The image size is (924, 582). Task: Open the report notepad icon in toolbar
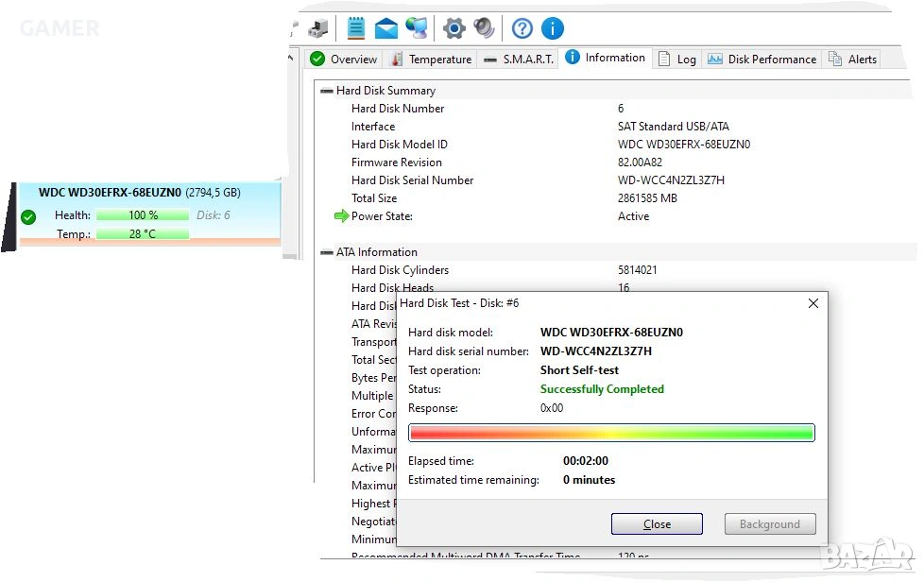pos(356,27)
